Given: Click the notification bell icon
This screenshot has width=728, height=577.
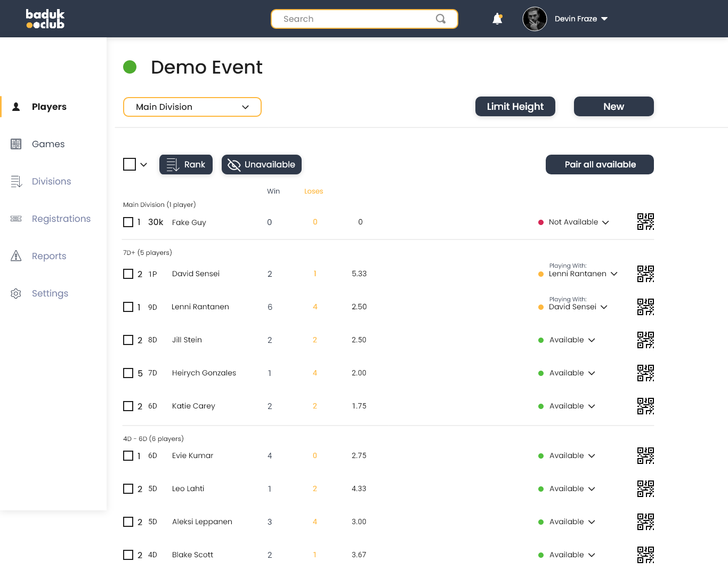Looking at the screenshot, I should [497, 19].
